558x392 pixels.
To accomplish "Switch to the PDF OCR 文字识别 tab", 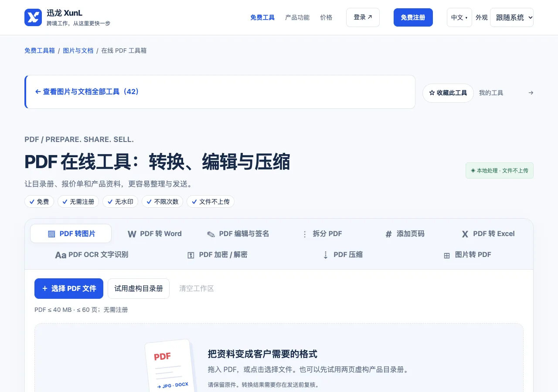I will coord(92,255).
